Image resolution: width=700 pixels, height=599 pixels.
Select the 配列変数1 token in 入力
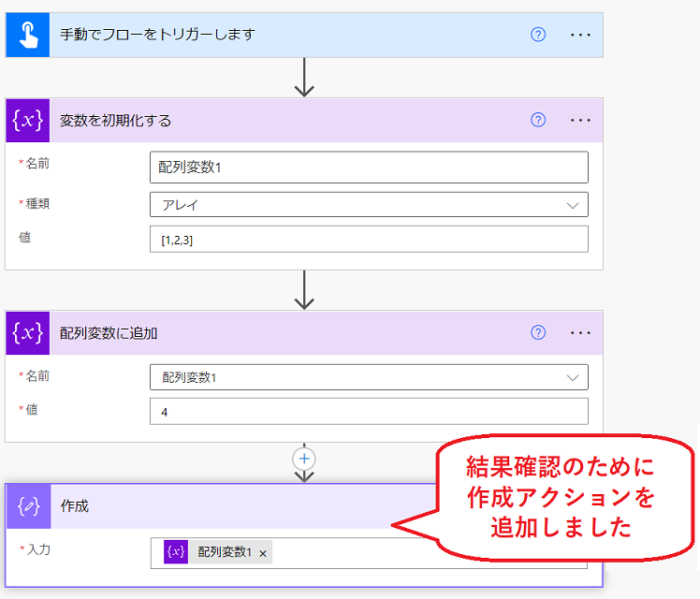[225, 552]
